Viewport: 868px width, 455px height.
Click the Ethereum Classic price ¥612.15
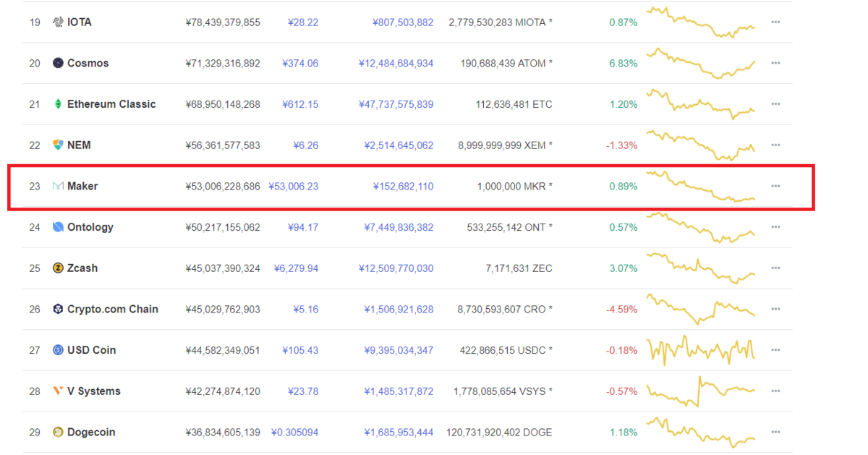(300, 104)
